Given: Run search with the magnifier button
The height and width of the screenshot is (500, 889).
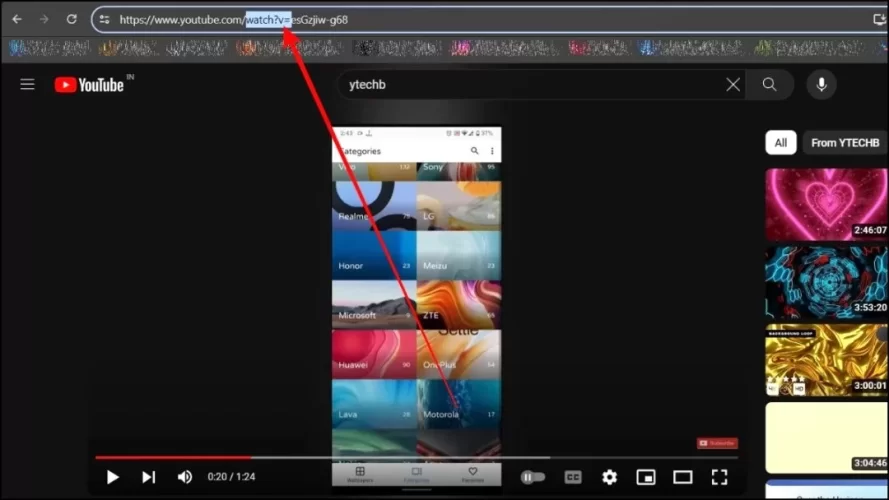Looking at the screenshot, I should 769,84.
